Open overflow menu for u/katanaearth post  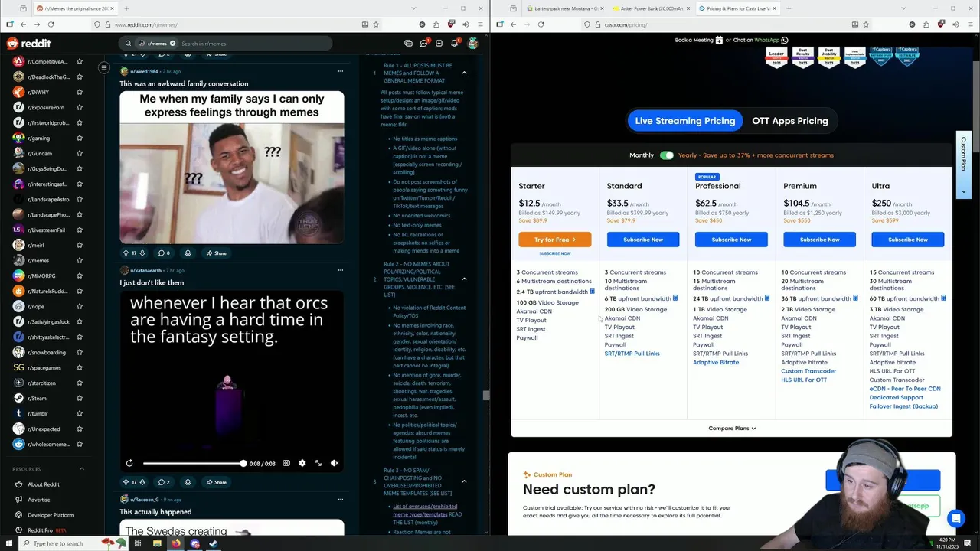341,270
